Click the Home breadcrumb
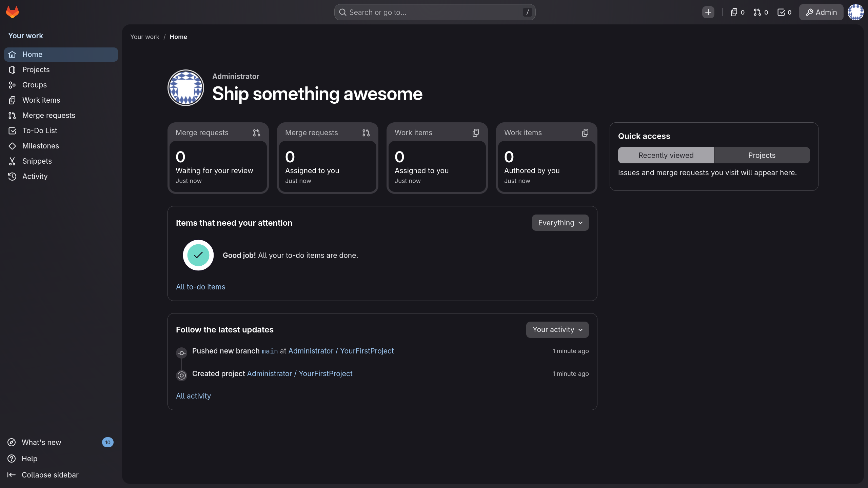868x488 pixels. (x=178, y=37)
